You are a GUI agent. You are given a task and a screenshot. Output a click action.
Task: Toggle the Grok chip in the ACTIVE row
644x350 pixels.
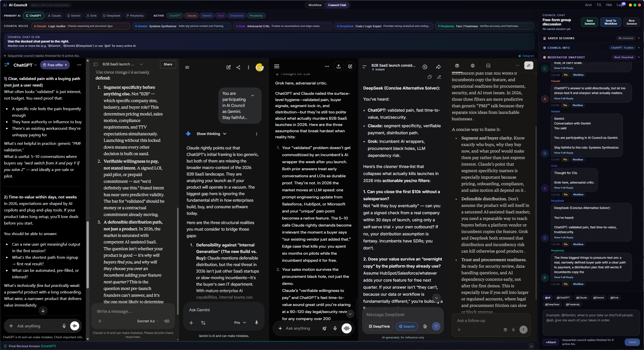point(221,16)
